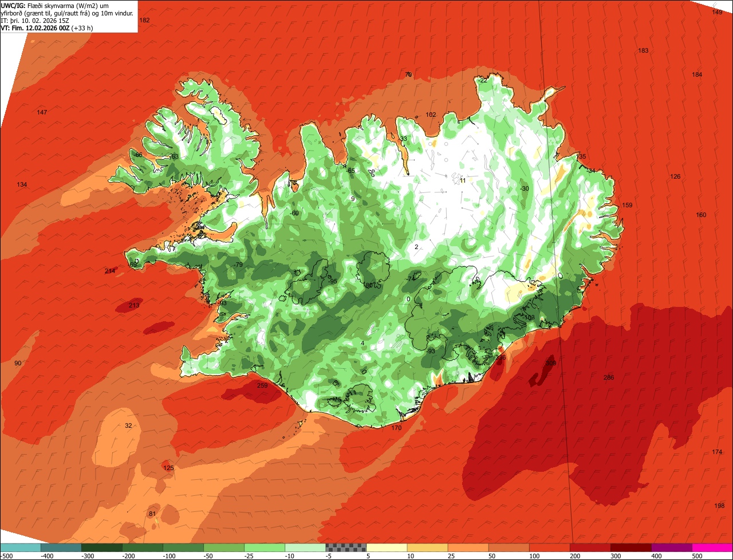
Task: Click the darkest green -300 to -200 legend swatch
Action: [x=101, y=547]
